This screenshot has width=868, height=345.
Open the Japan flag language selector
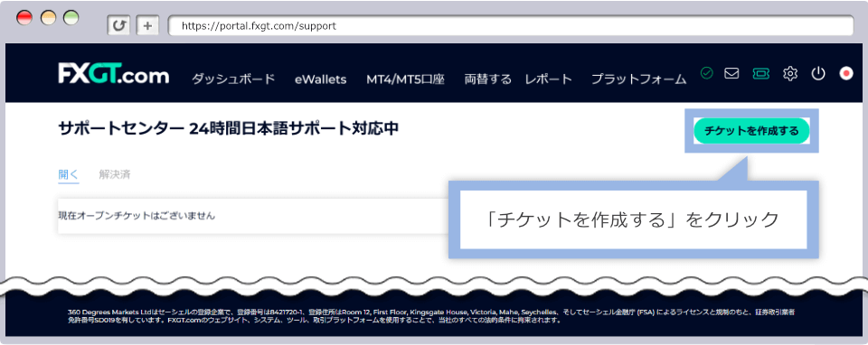tap(846, 73)
